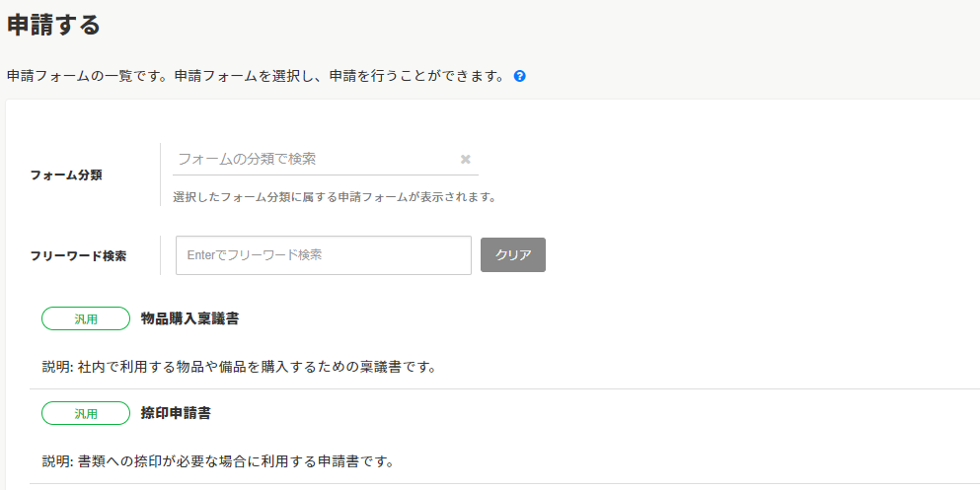Image resolution: width=980 pixels, height=490 pixels.
Task: Focus the Enterでフリーワード検索 input box
Action: point(323,254)
